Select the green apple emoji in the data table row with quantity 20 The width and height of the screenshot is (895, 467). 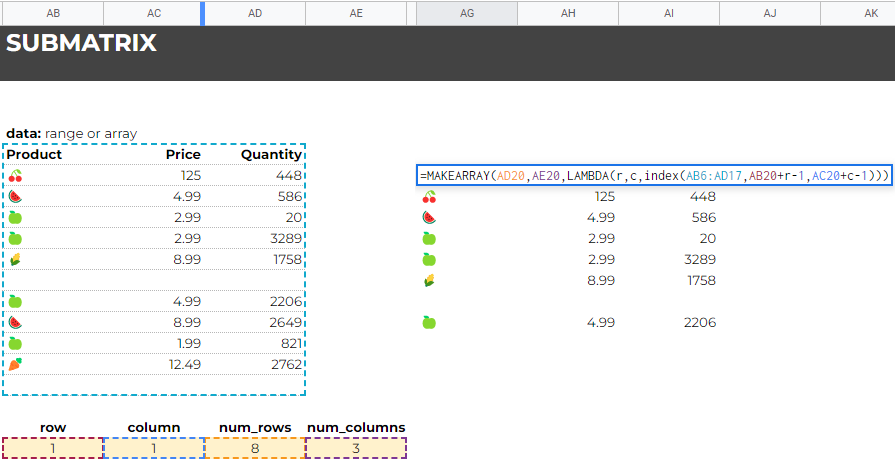pos(15,218)
